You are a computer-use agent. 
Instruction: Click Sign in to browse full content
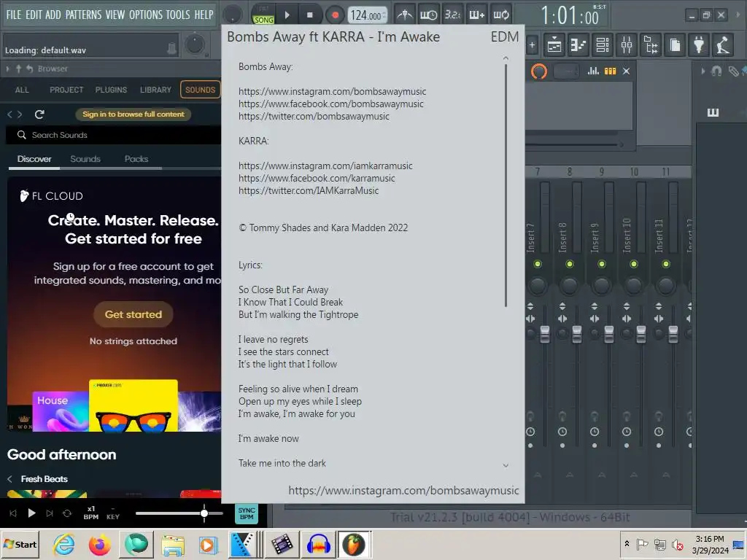point(133,114)
